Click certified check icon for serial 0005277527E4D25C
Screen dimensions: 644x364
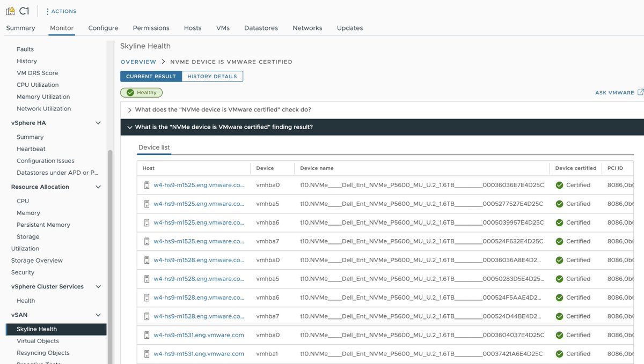click(x=559, y=204)
